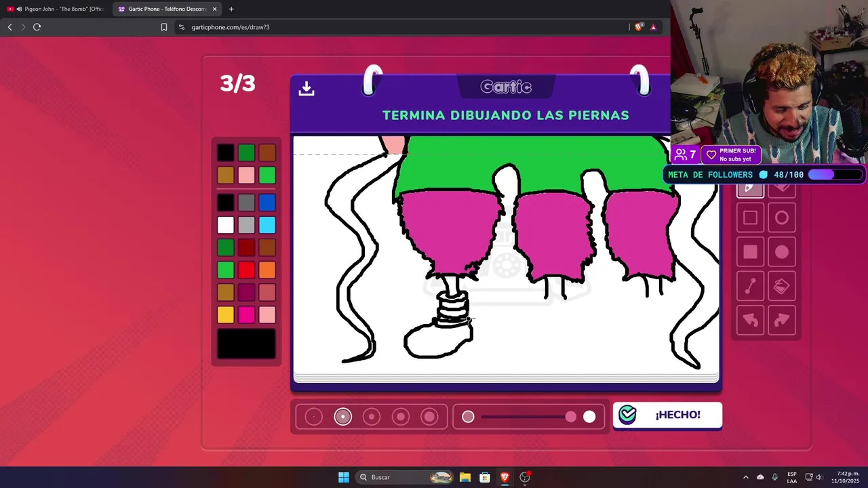Image resolution: width=868 pixels, height=488 pixels.
Task: Select the filled circle tool
Action: [782, 252]
